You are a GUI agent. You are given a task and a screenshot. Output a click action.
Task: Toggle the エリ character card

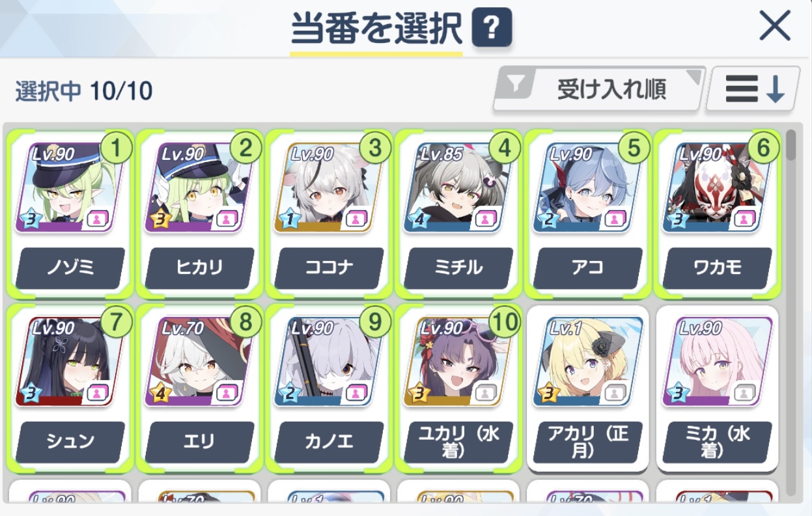pyautogui.click(x=199, y=388)
